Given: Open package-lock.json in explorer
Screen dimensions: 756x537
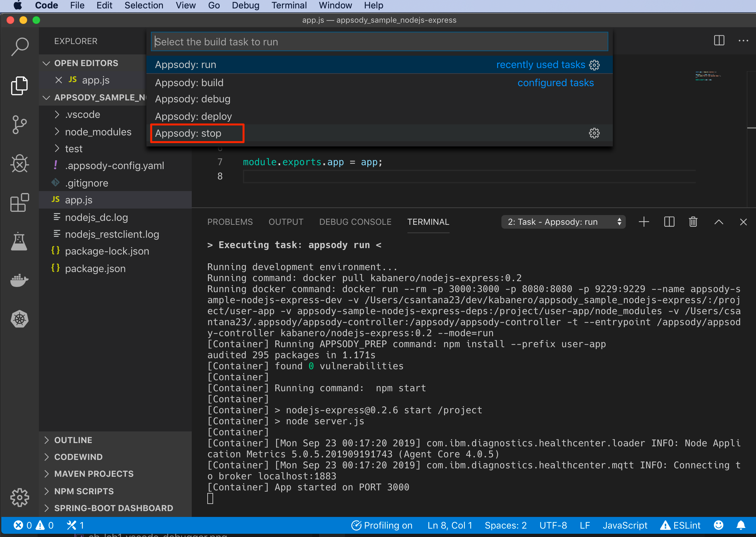Looking at the screenshot, I should 107,251.
